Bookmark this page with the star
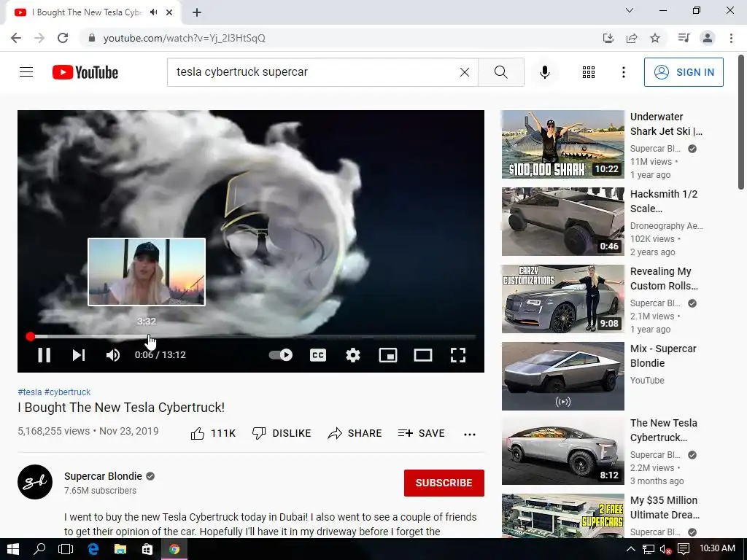747x560 pixels. [655, 38]
